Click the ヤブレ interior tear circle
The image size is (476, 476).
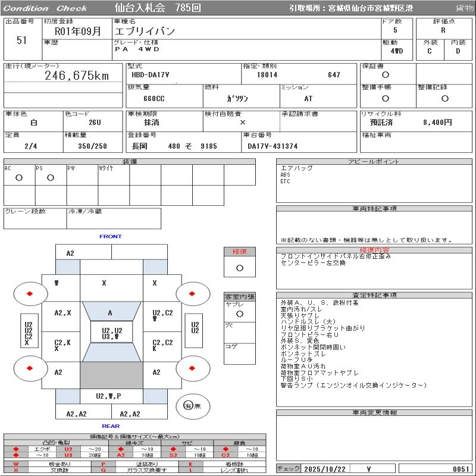(x=239, y=313)
